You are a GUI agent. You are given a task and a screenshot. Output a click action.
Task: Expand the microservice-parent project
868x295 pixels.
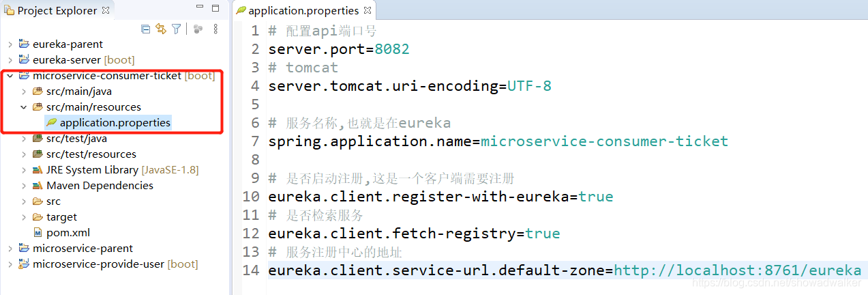coord(10,249)
